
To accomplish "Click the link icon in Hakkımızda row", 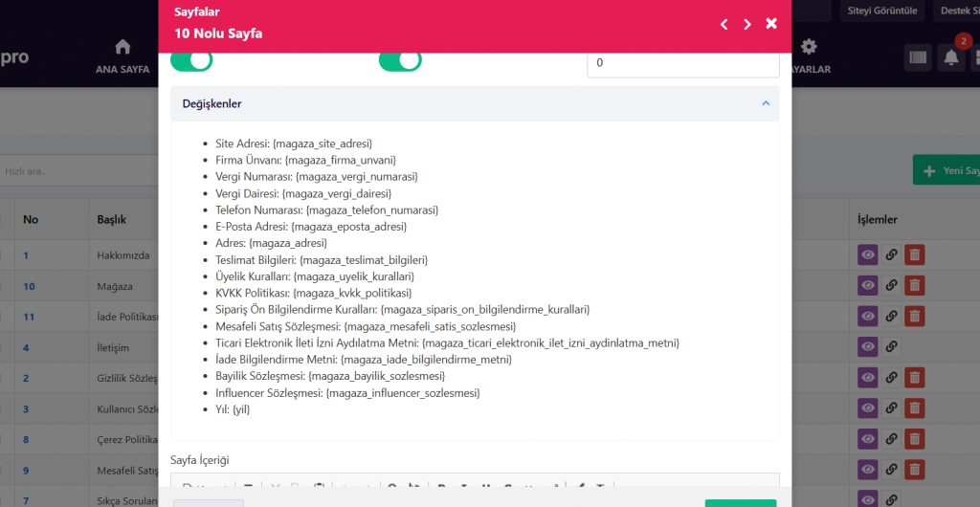I will coord(891,254).
